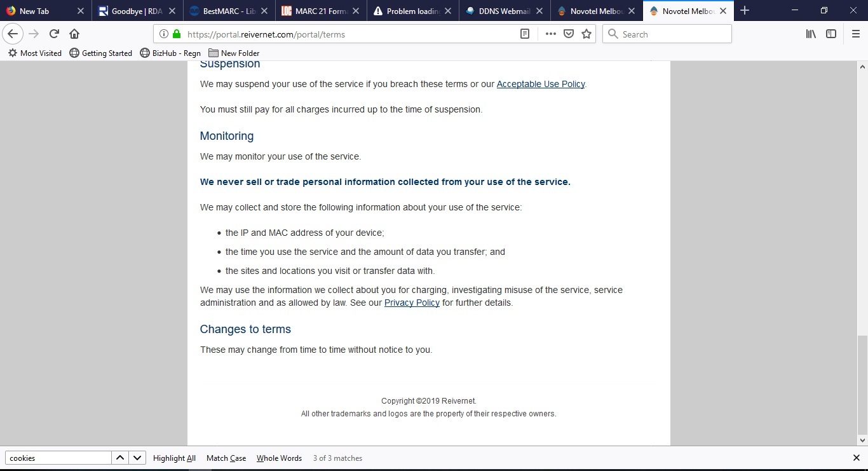Close the active Novotel Melbourne tab
868x471 pixels.
[723, 11]
